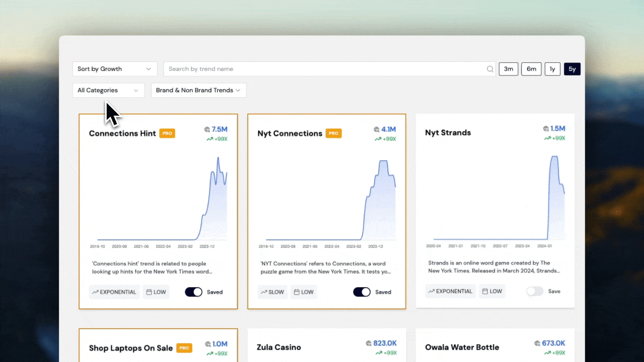Click EXPONENTIAL tag on Nyt Strands
Image resolution: width=644 pixels, height=362 pixels.
tap(450, 291)
